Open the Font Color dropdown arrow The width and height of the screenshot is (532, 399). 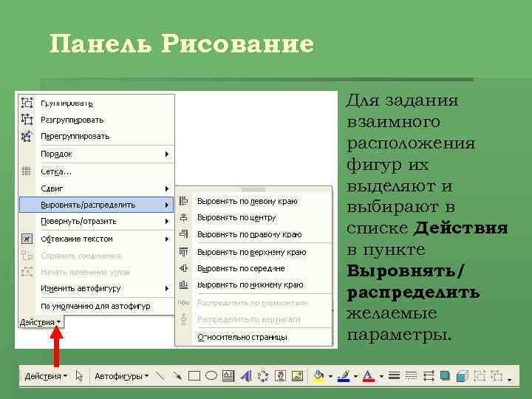pos(381,376)
